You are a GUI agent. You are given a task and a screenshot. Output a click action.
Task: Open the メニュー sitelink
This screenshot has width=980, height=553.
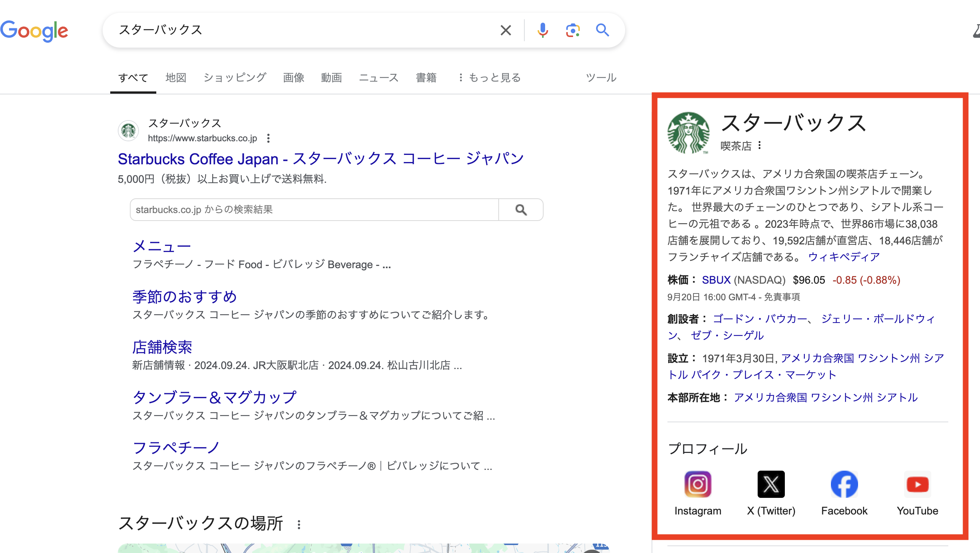[x=161, y=246]
